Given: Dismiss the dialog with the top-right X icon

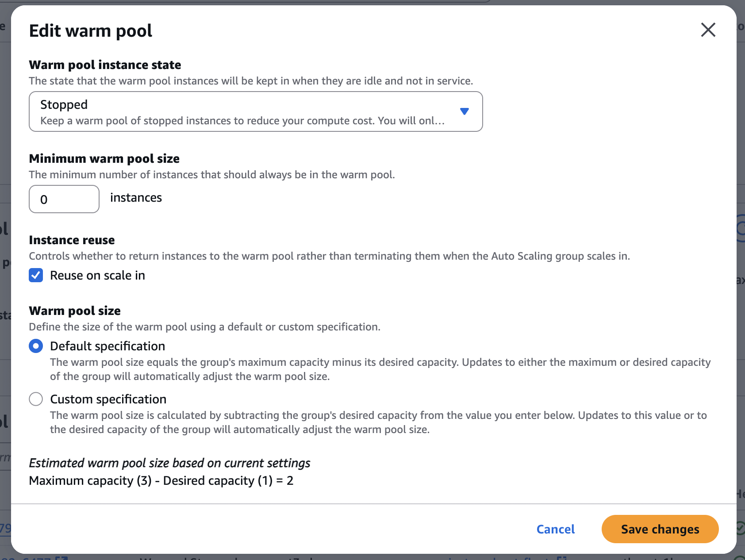Looking at the screenshot, I should coord(708,30).
